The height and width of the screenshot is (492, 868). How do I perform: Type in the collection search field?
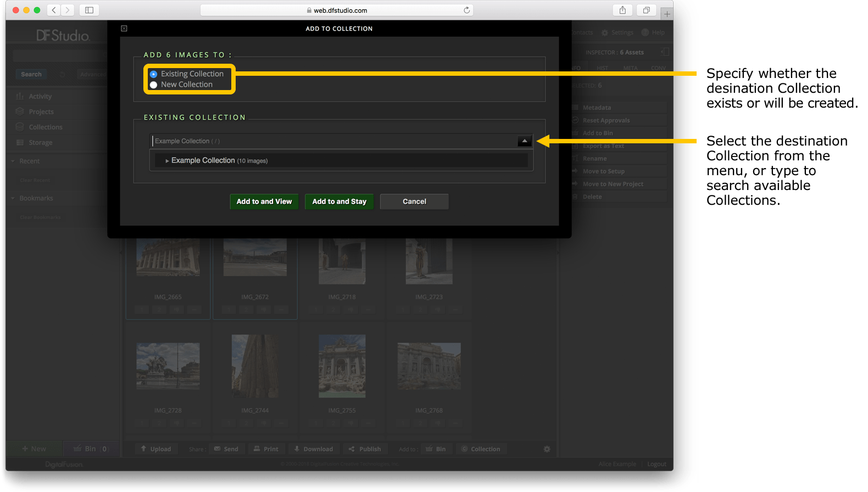click(330, 141)
